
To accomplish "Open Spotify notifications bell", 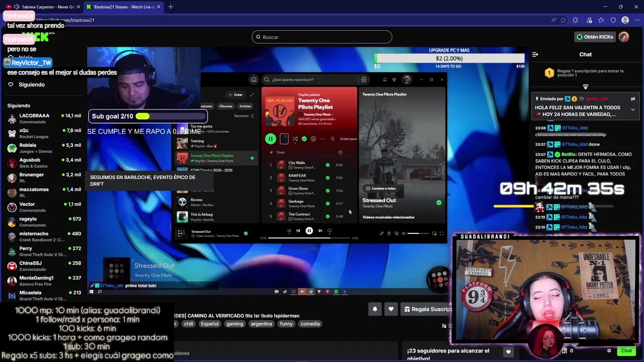I will 385,79.
